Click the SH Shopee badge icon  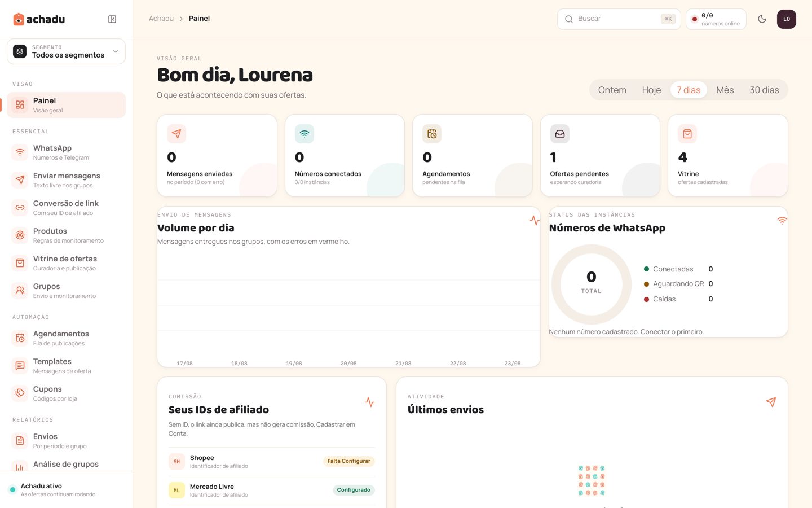point(176,462)
